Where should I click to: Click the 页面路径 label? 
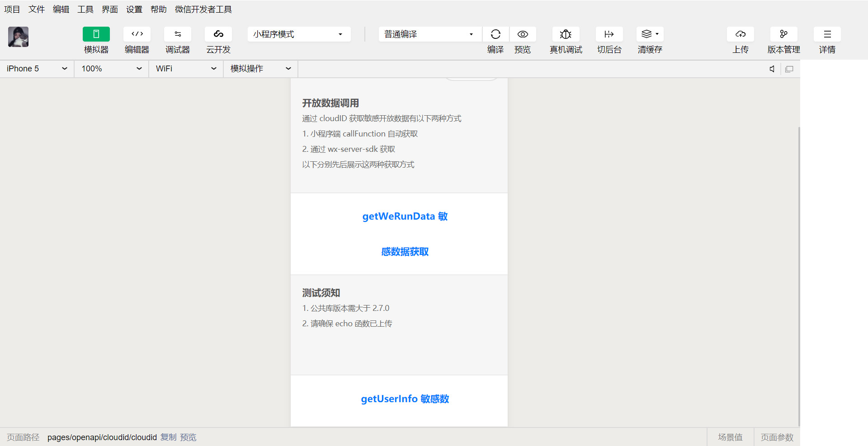click(23, 437)
